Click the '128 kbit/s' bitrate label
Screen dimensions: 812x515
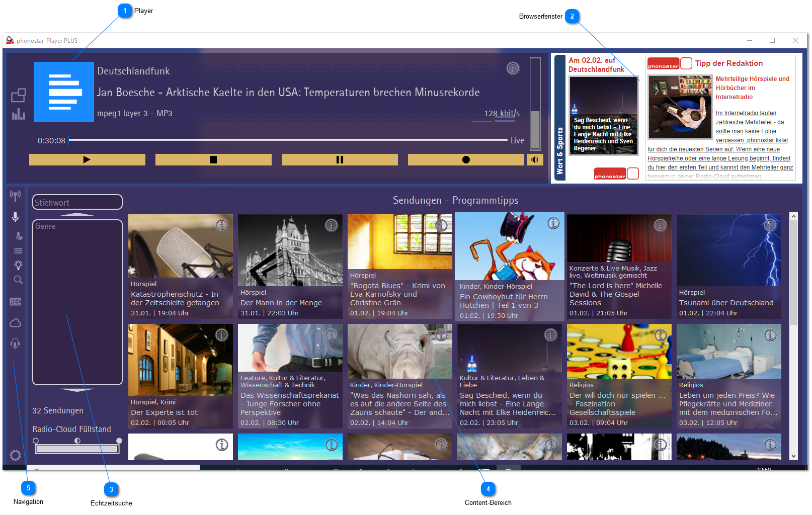[502, 114]
